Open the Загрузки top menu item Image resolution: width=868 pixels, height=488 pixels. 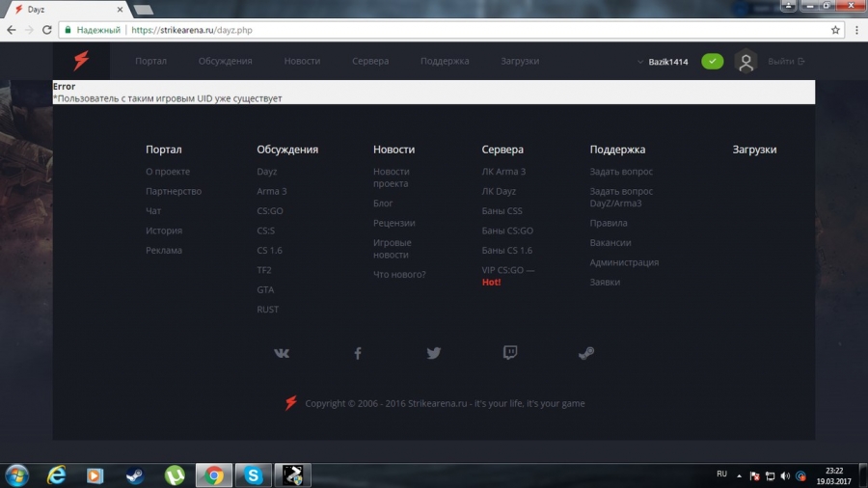pyautogui.click(x=520, y=61)
